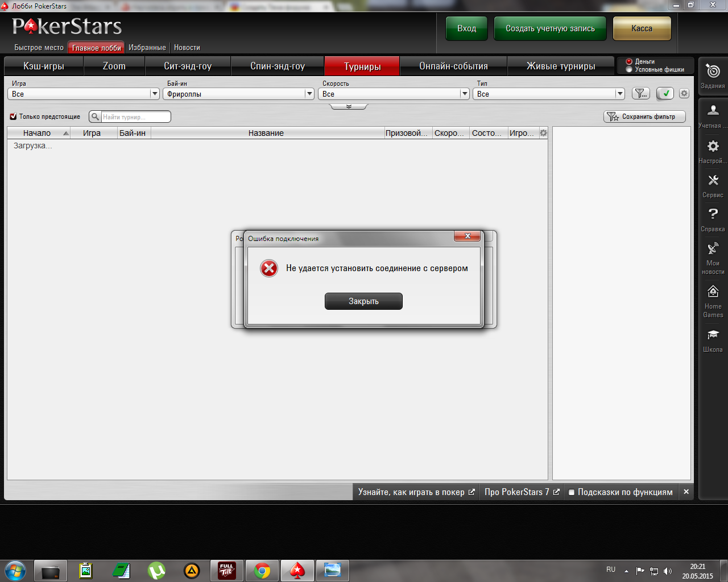Image resolution: width=728 pixels, height=582 pixels.
Task: Open Windows Start button
Action: click(15, 570)
